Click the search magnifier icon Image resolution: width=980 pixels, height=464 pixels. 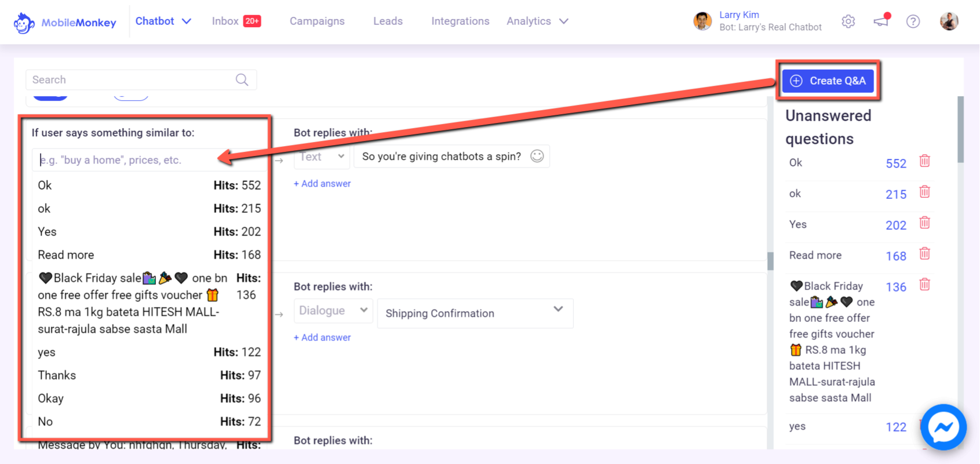242,80
